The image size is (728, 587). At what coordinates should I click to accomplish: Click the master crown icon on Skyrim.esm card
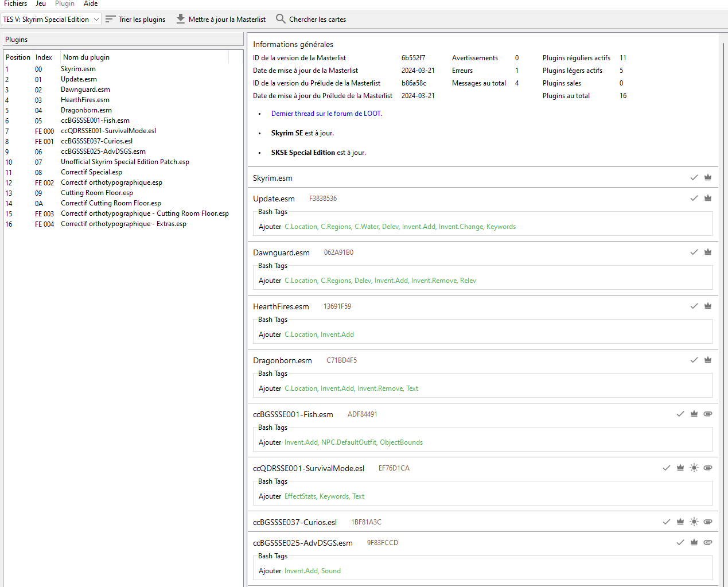708,177
